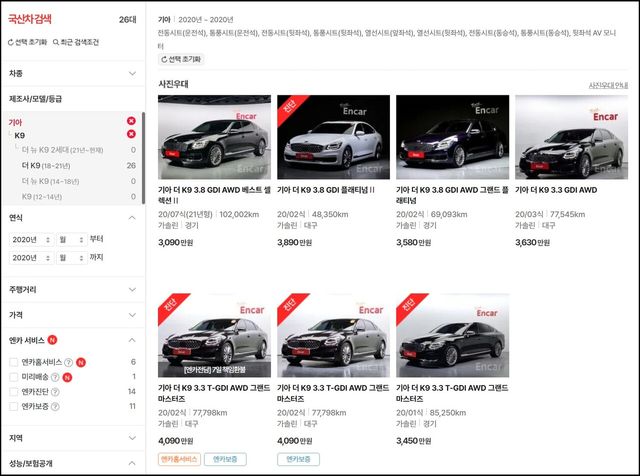Screen dimensions: 640x476
Task: Open photo of 3.8 GDI AWD 그랜드 플래티넘
Action: (453, 137)
